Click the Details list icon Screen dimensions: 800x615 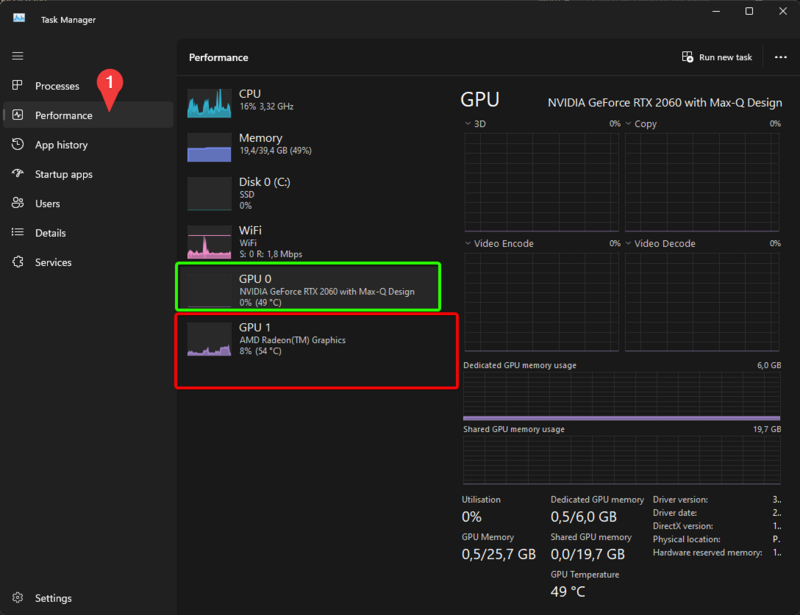point(17,233)
